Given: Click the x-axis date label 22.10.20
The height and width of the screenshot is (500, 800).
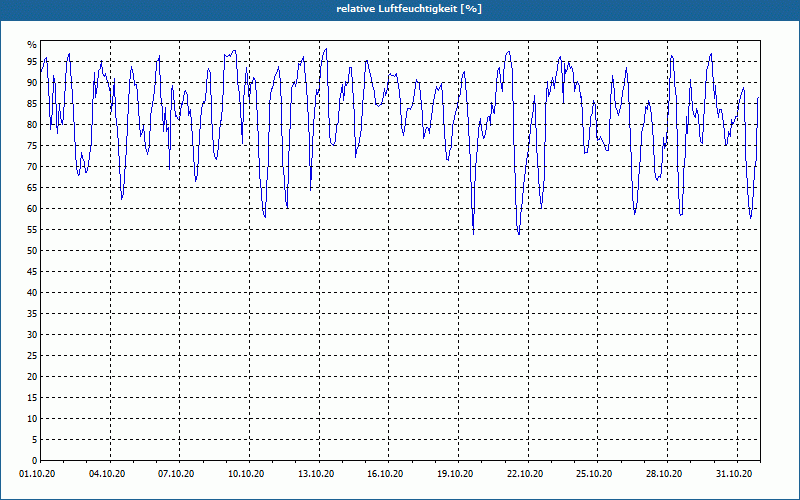Looking at the screenshot, I should point(525,474).
